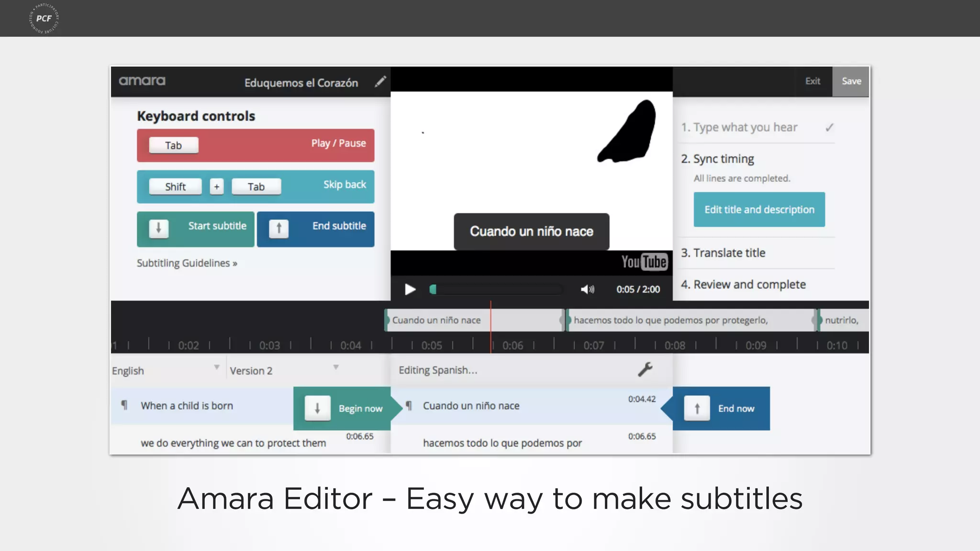Click the YouTube logo on the video
This screenshot has height=551, width=980.
tap(644, 262)
